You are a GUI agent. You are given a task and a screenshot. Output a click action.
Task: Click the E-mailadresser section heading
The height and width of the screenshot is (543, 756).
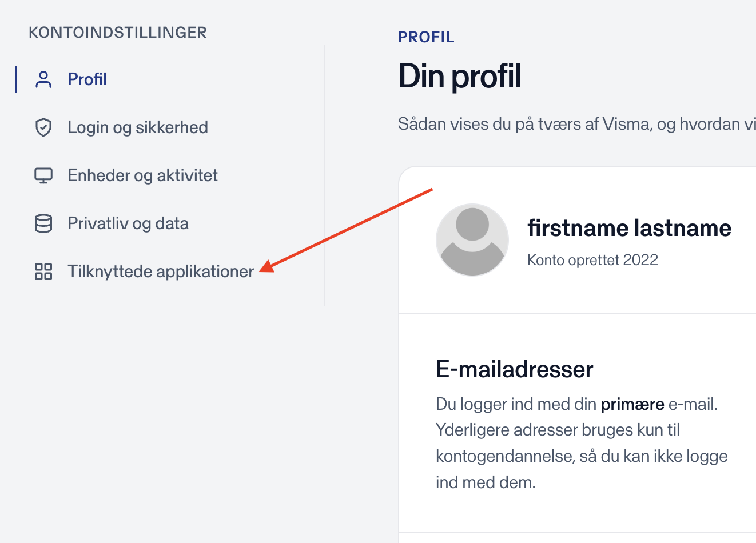[515, 369]
